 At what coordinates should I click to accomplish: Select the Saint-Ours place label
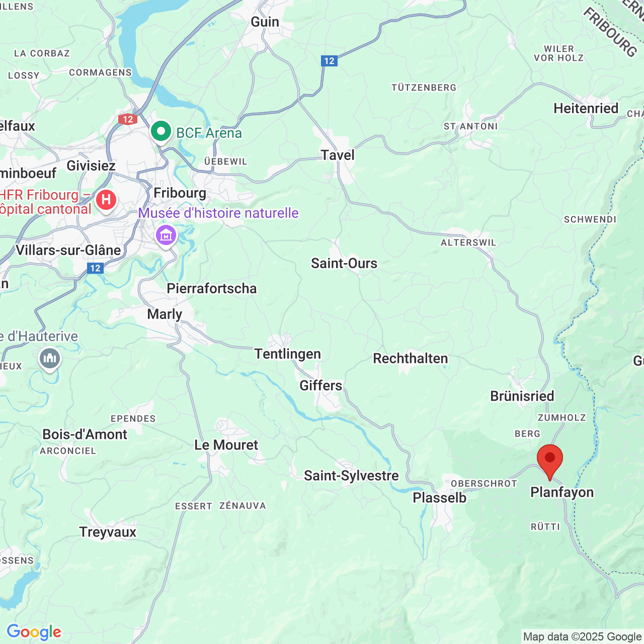point(344,263)
